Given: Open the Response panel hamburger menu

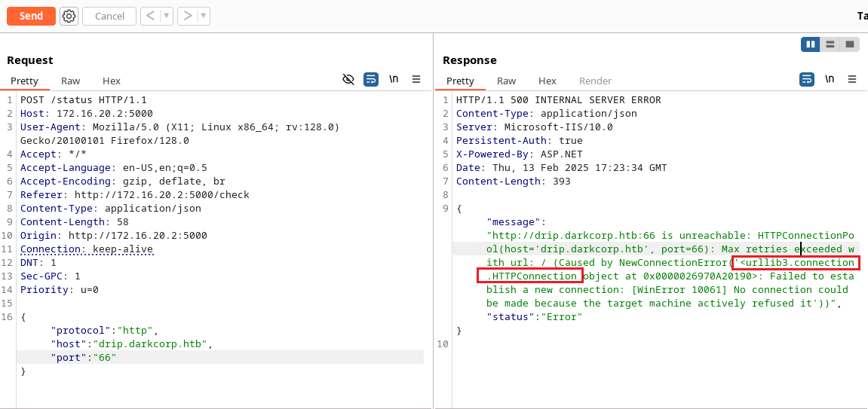Looking at the screenshot, I should (x=852, y=79).
